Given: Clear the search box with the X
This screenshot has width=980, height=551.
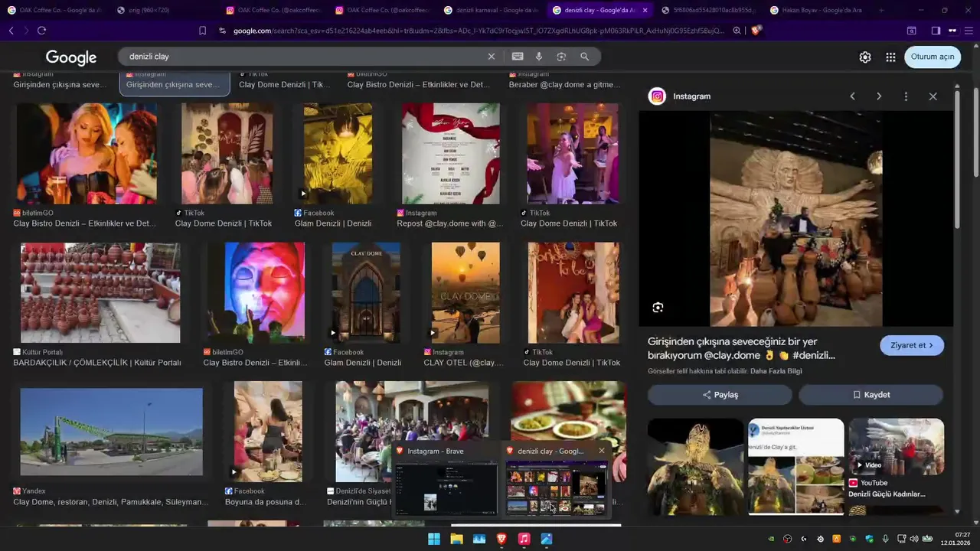Looking at the screenshot, I should (x=492, y=57).
